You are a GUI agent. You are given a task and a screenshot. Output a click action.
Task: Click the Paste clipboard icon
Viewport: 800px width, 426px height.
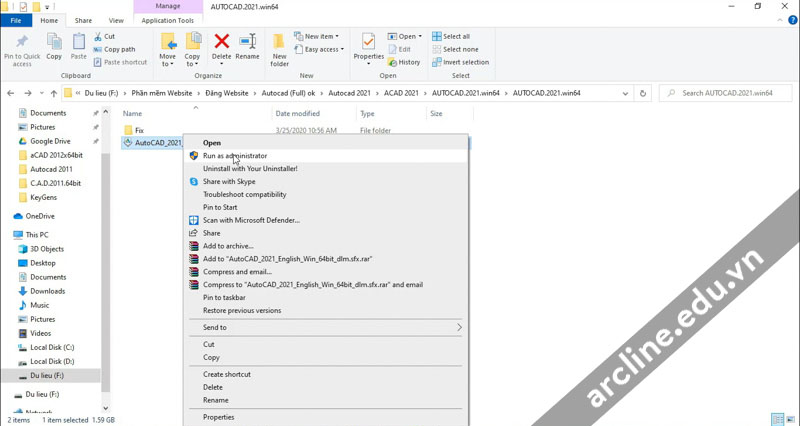point(79,46)
